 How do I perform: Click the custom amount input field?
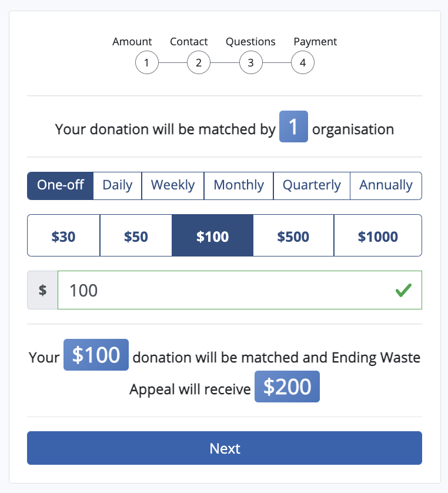click(x=223, y=290)
